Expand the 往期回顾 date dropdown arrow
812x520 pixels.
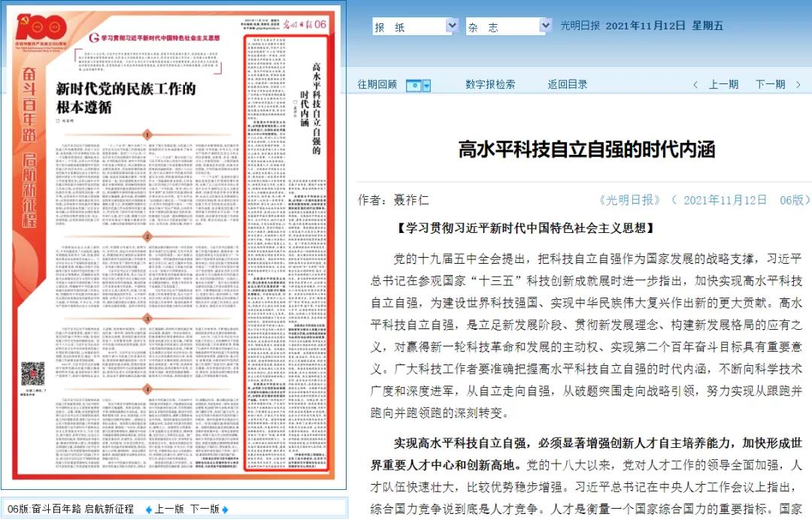click(427, 86)
